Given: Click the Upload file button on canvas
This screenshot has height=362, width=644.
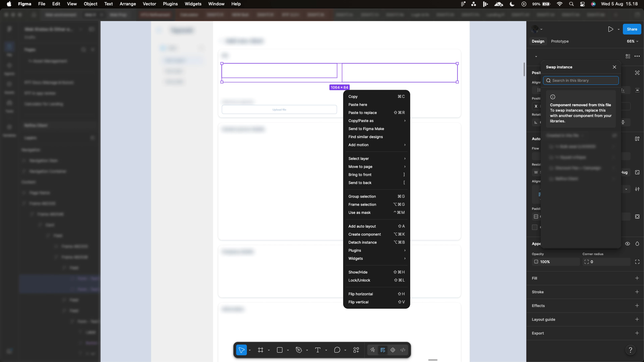Looking at the screenshot, I should pyautogui.click(x=279, y=109).
